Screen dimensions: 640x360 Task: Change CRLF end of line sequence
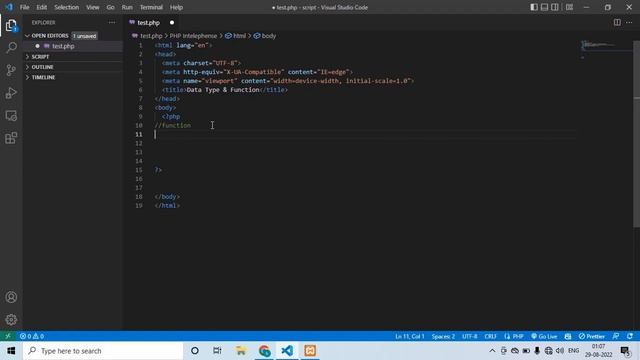[x=490, y=336]
